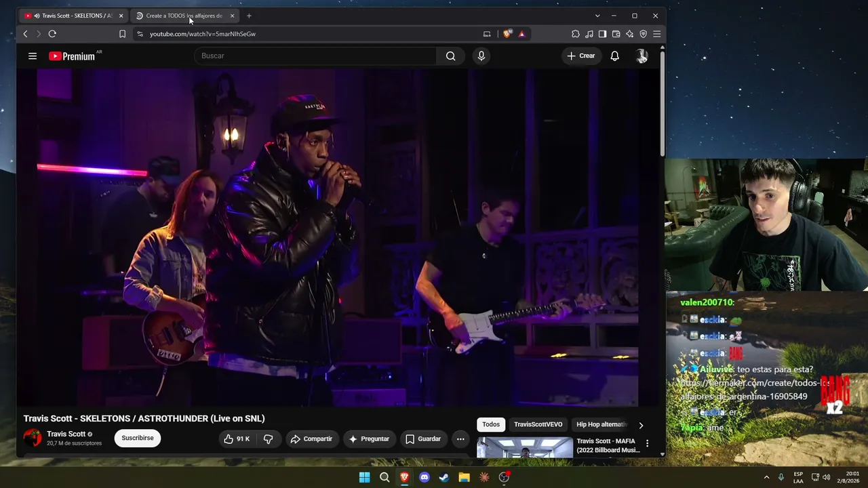This screenshot has width=868, height=488.
Task: Open options for Travis Scott MAFIA suggestion
Action: [x=647, y=443]
